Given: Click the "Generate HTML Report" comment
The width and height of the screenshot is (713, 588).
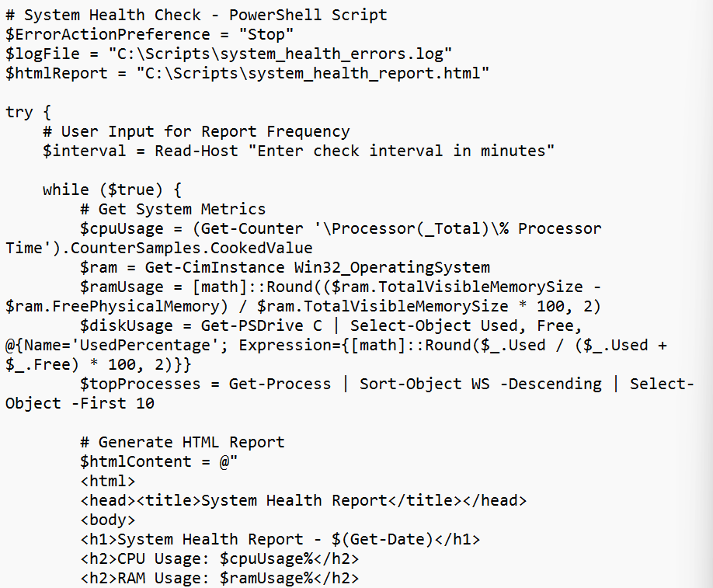Looking at the screenshot, I should 182,442.
